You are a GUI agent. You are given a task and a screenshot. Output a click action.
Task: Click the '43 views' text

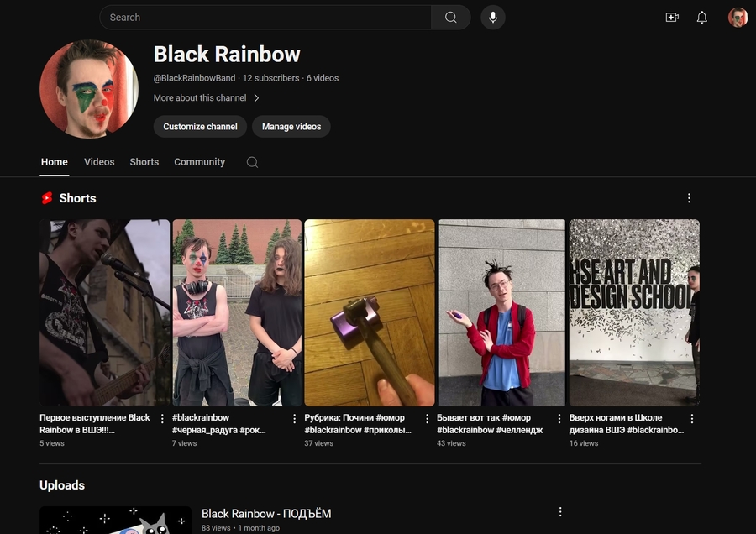pyautogui.click(x=451, y=443)
